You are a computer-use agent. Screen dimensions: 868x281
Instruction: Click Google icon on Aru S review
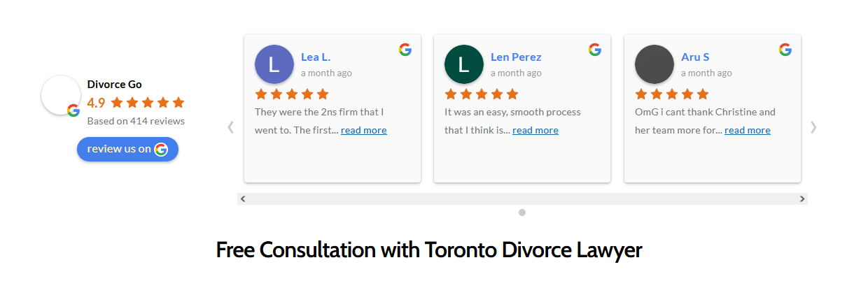785,50
